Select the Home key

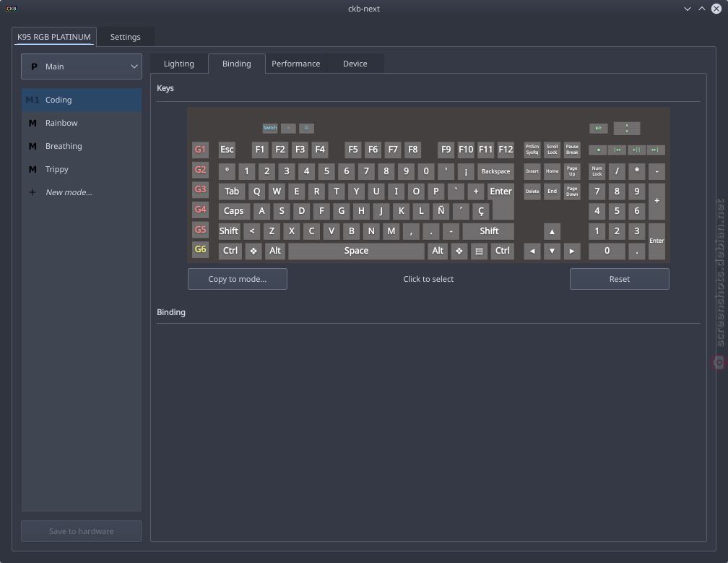552,171
